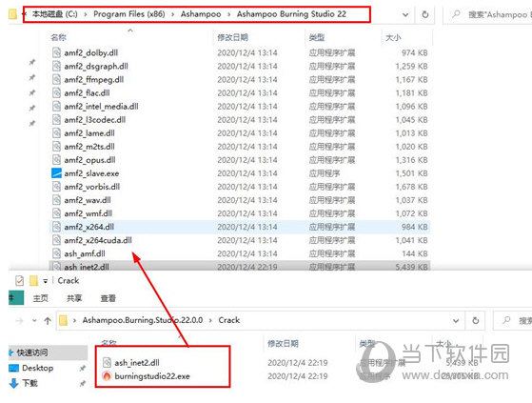
Task: Expand chevron after Program Files (x86) breadcrumb
Action: (x=172, y=14)
